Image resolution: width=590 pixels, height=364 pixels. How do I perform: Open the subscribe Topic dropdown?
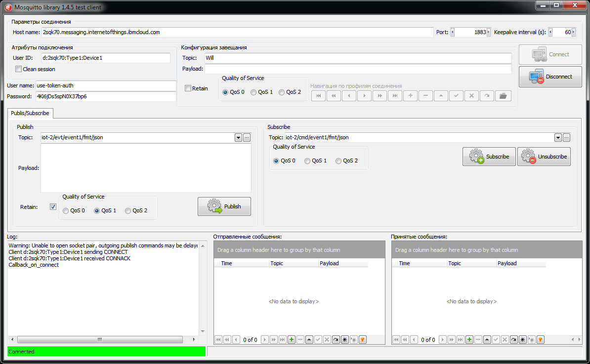[558, 137]
